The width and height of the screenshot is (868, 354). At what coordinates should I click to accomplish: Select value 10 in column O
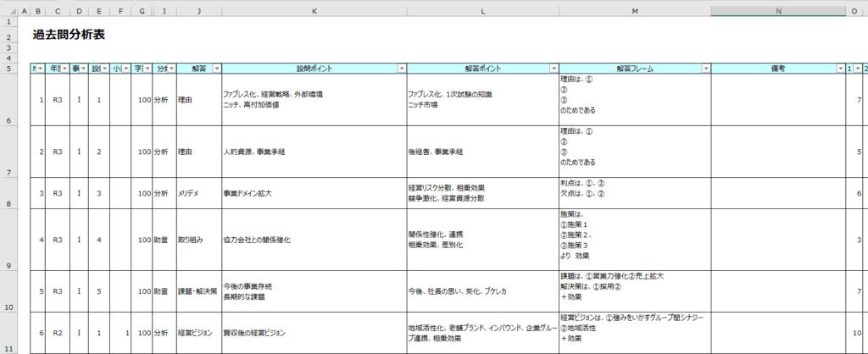click(x=854, y=333)
